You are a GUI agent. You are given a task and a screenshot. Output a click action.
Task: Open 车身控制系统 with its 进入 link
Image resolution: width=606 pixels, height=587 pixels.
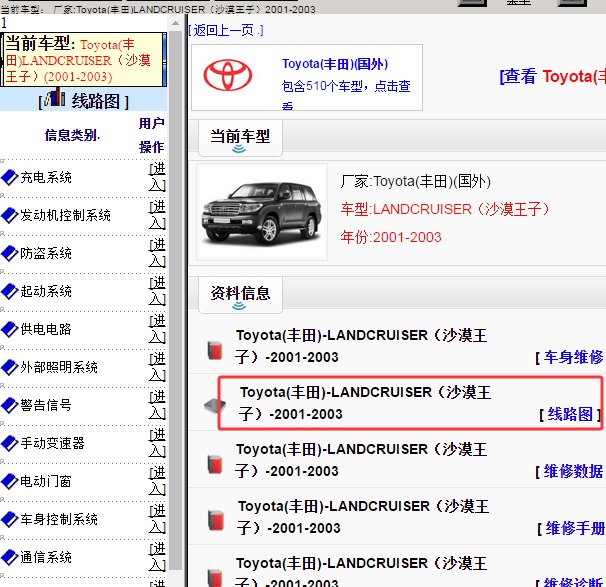(157, 519)
